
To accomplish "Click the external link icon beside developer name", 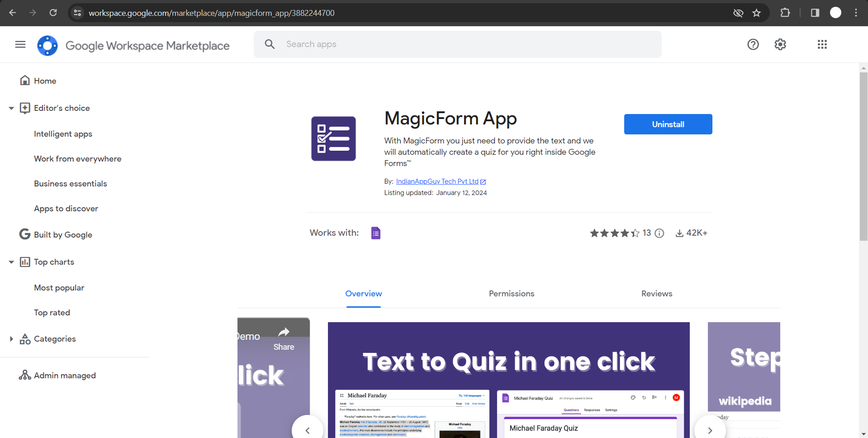I will coord(483,182).
